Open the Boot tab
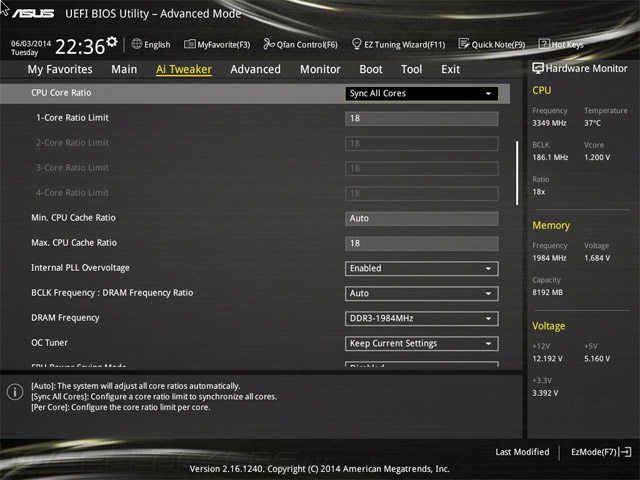The image size is (640, 480). [x=371, y=69]
